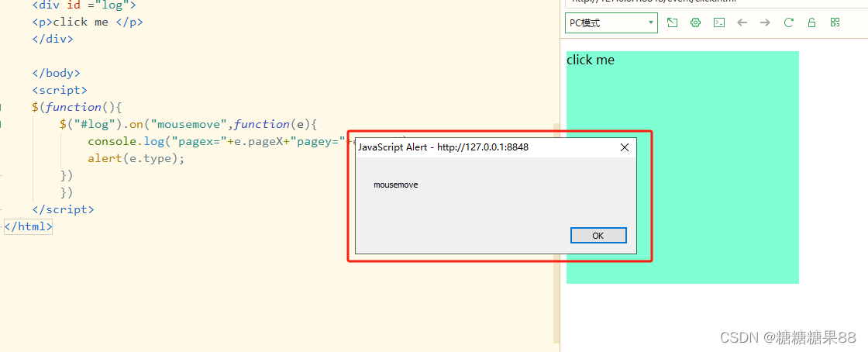The image size is (868, 352).
Task: Click the '$("#log").on("mousemove"' code line
Action: [x=188, y=125]
